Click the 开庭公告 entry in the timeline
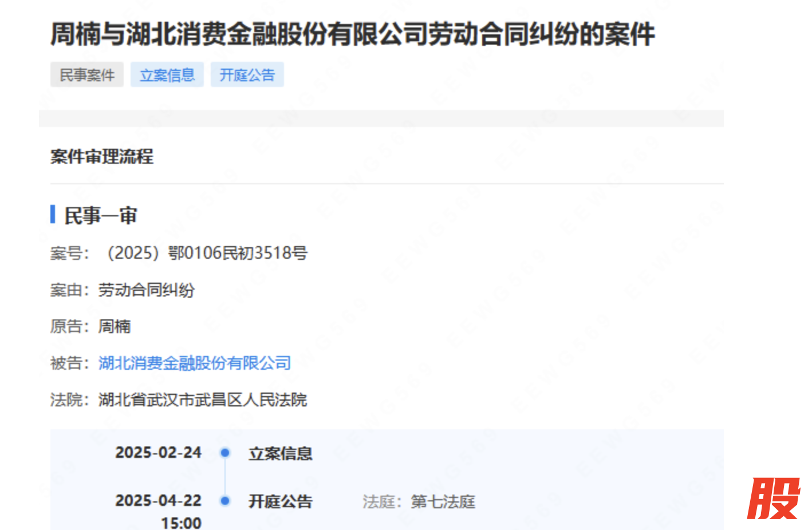 (x=280, y=502)
